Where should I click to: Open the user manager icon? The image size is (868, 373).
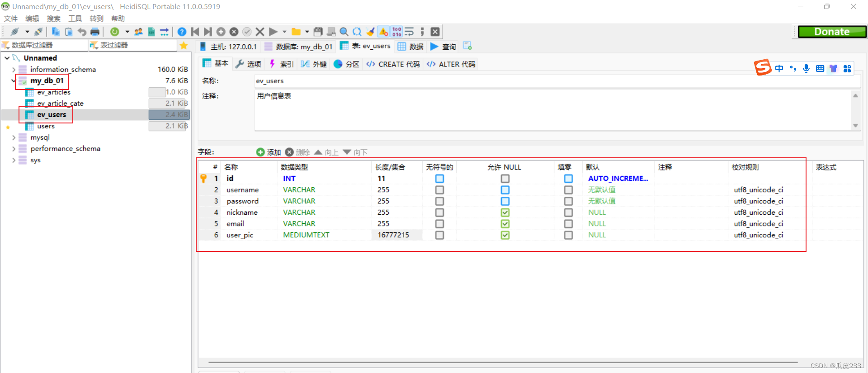coord(138,32)
